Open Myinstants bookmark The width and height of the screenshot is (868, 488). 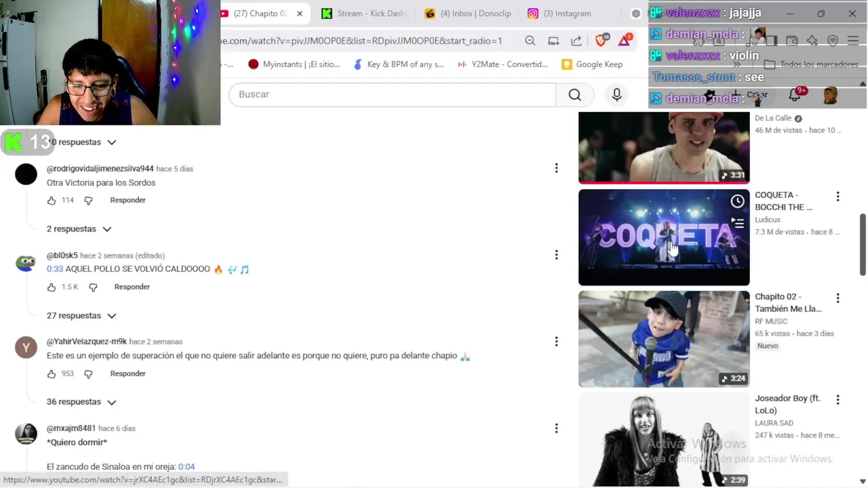tap(294, 64)
